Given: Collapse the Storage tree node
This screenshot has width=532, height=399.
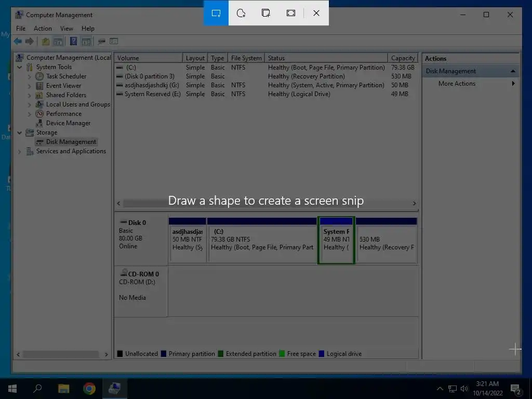Looking at the screenshot, I should coord(20,132).
